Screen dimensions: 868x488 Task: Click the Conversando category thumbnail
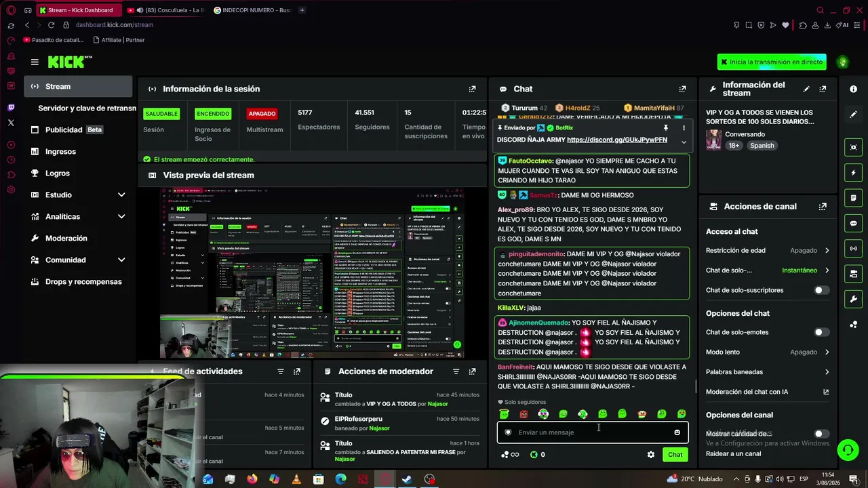(713, 140)
